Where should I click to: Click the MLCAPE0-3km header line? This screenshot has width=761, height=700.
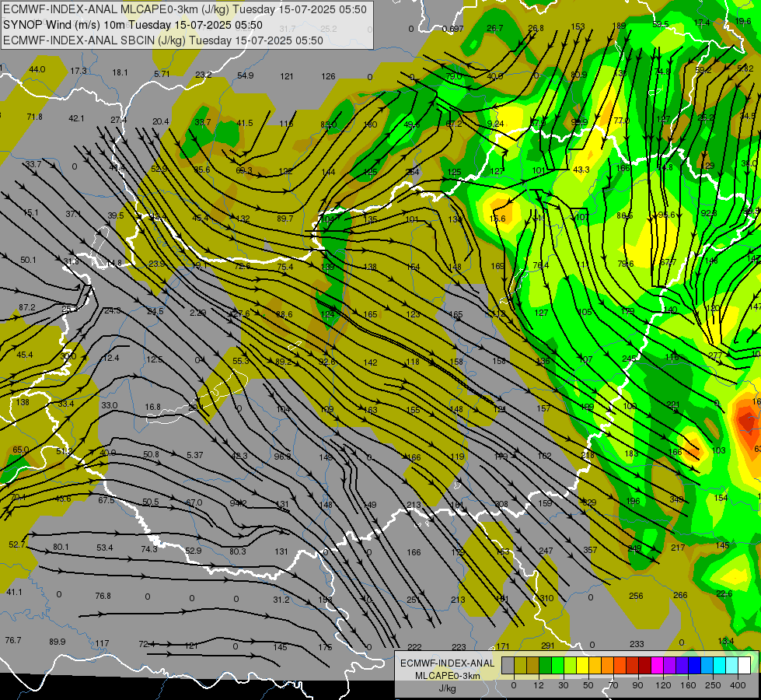(x=185, y=9)
